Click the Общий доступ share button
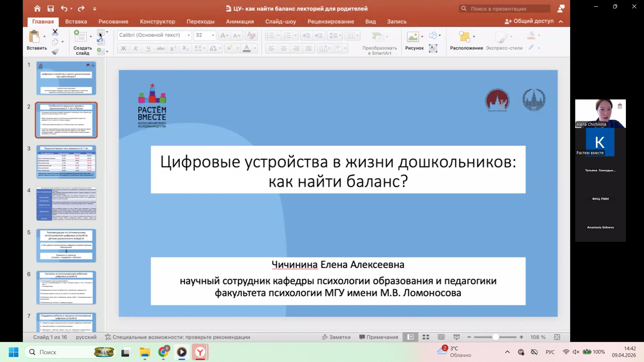Screen dimensions: 644x362 point(529,21)
